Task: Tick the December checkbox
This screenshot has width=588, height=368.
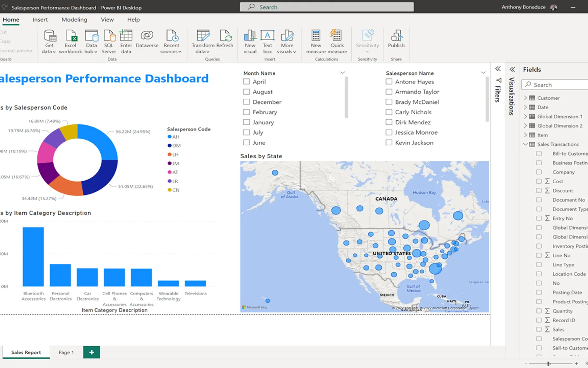Action: coord(247,102)
